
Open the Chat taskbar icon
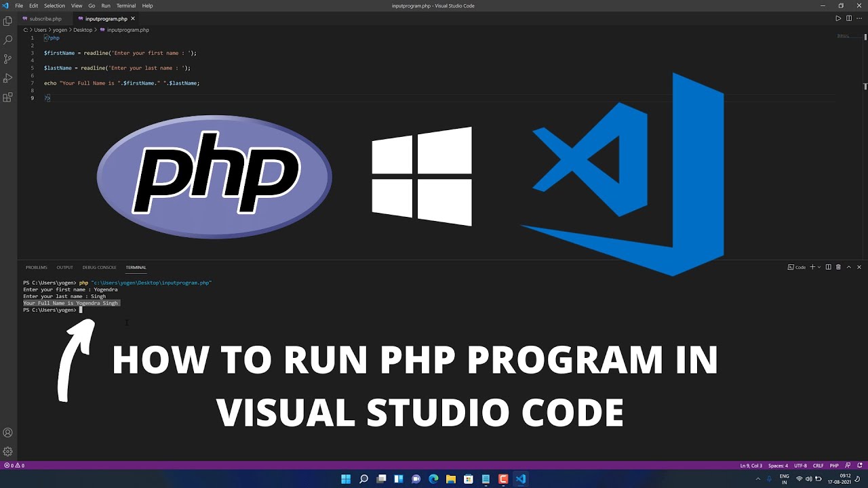416,479
